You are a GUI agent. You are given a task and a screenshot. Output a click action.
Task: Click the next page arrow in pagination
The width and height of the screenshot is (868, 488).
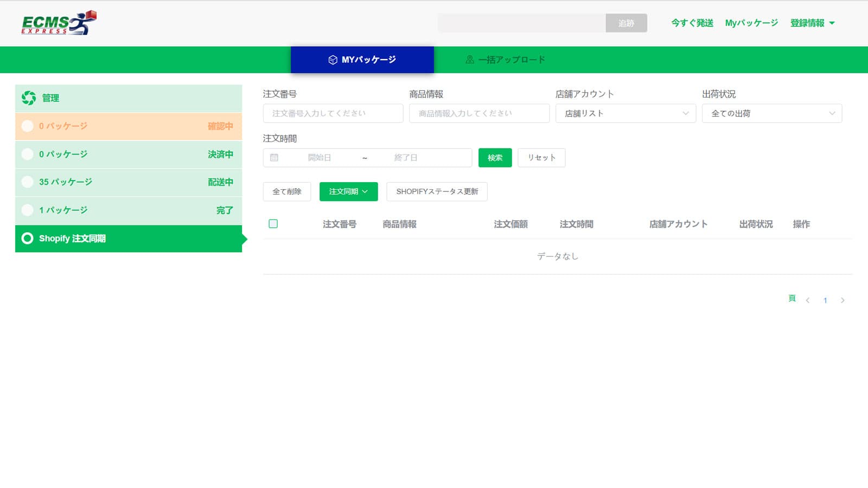[x=843, y=300]
